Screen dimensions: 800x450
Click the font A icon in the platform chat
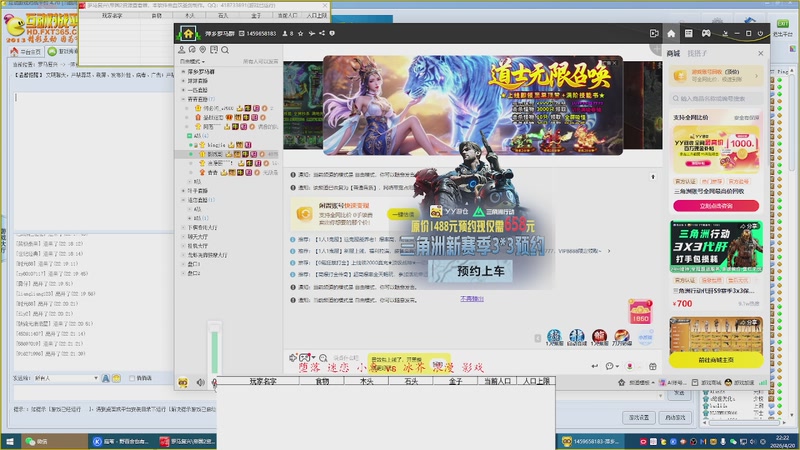click(x=106, y=378)
